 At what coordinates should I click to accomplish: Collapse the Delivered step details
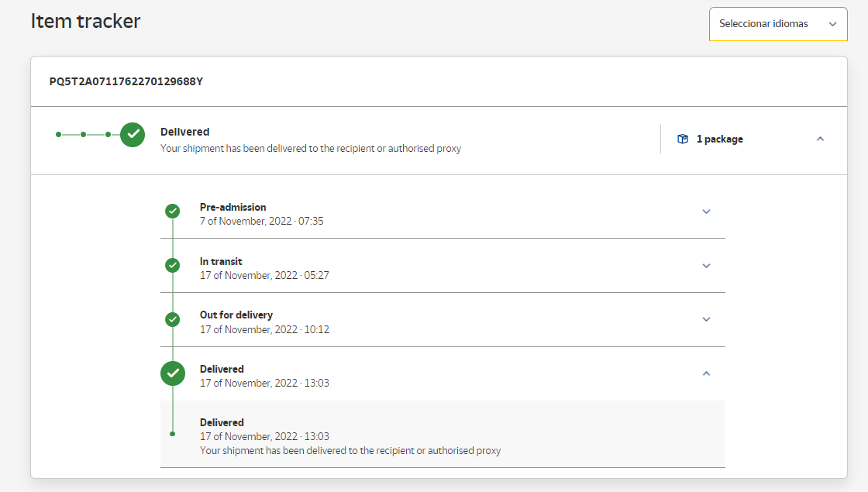pyautogui.click(x=706, y=373)
